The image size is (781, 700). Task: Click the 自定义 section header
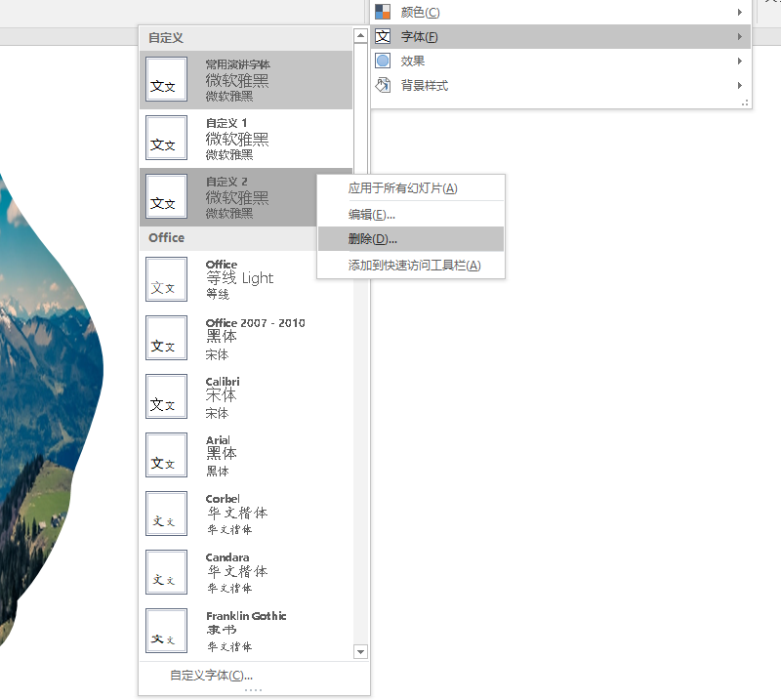(x=246, y=38)
